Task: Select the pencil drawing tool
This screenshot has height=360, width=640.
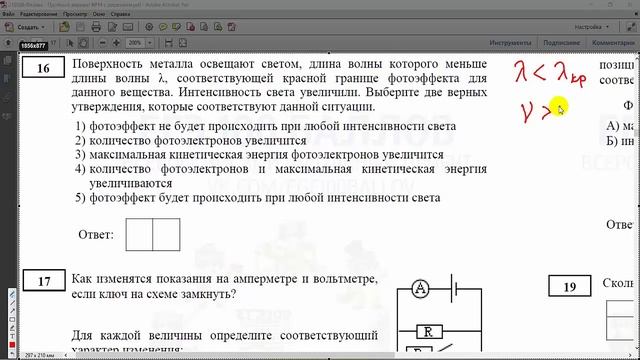Action: [12, 294]
